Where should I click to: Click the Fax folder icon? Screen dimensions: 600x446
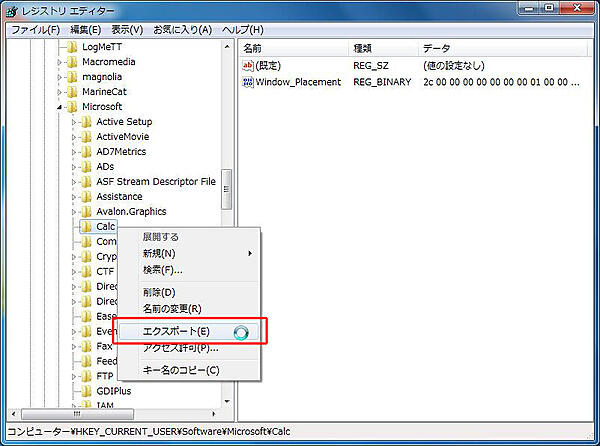[86, 347]
